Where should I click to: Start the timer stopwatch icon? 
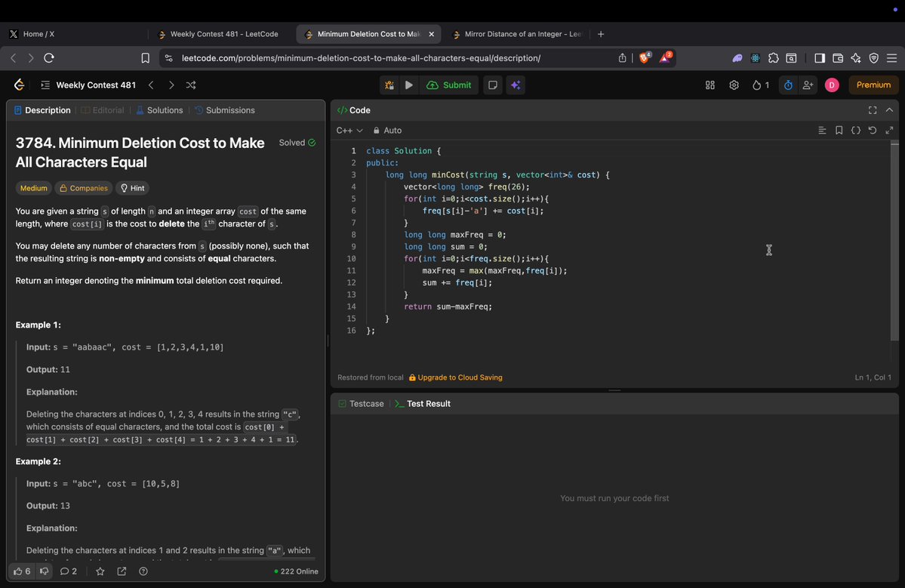pos(788,85)
